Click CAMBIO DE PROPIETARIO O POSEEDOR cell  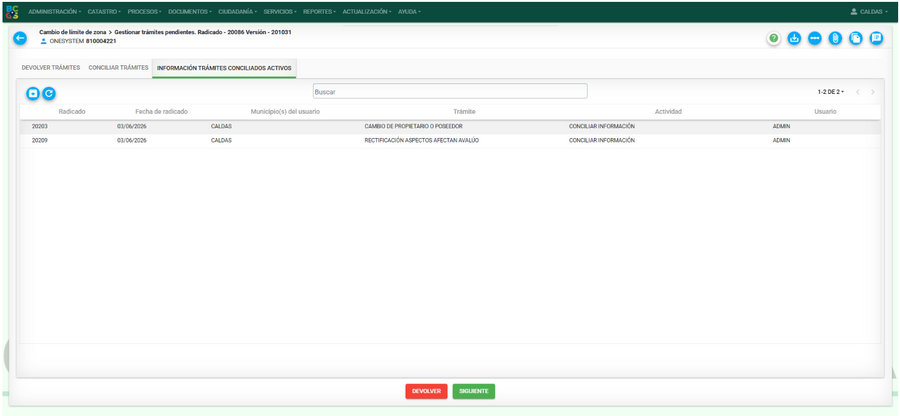[413, 126]
